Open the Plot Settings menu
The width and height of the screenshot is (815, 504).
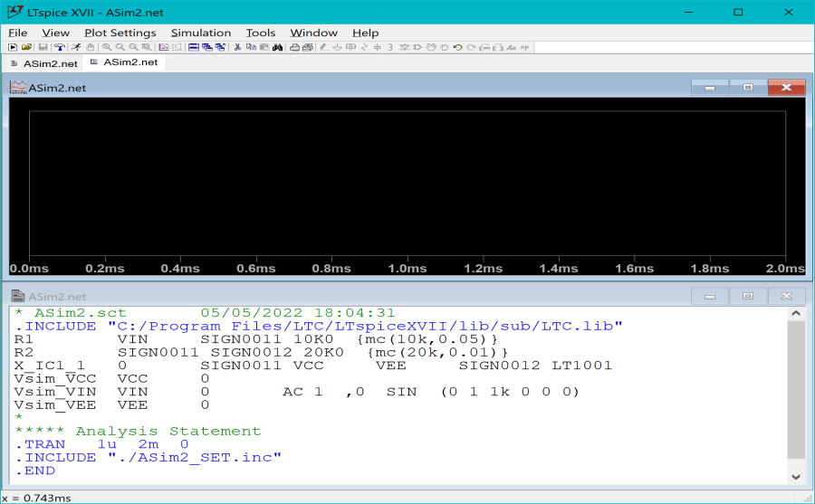click(120, 33)
